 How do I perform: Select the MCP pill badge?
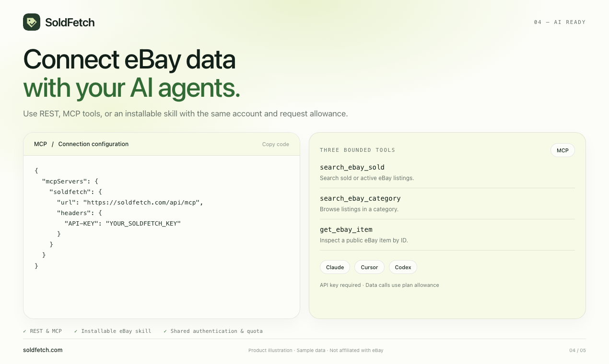coord(562,150)
